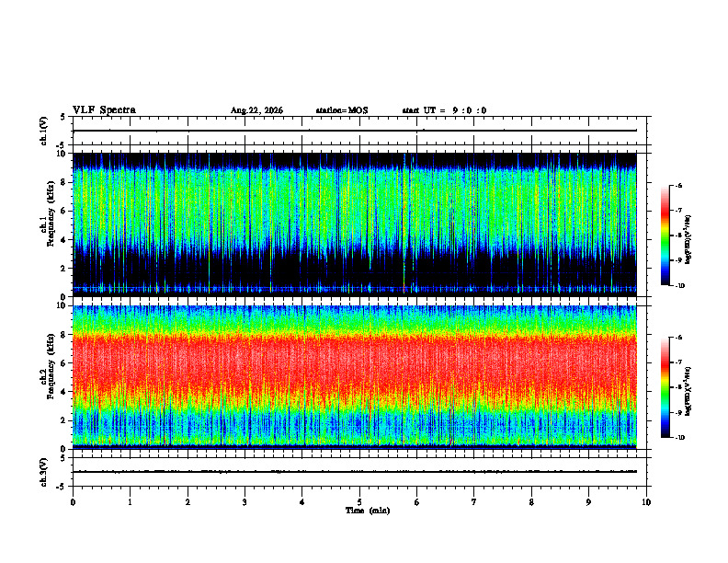Click the time axis tick label "3"

click(x=245, y=502)
